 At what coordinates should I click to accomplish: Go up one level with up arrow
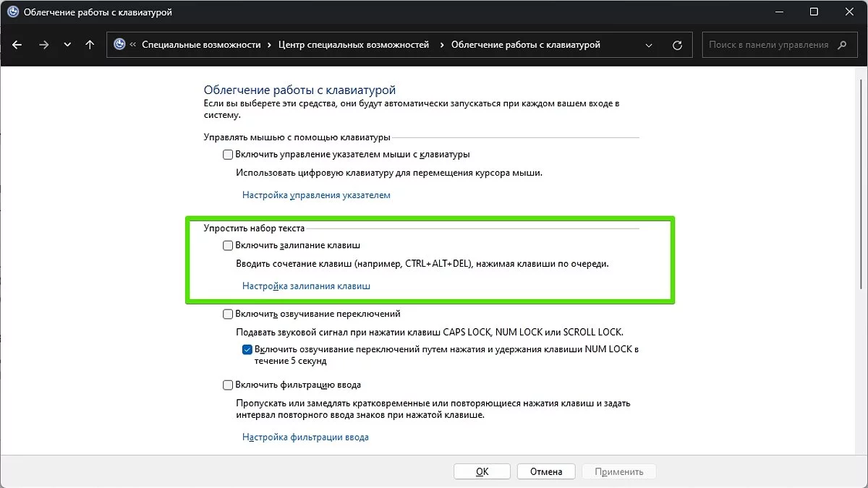(90, 45)
